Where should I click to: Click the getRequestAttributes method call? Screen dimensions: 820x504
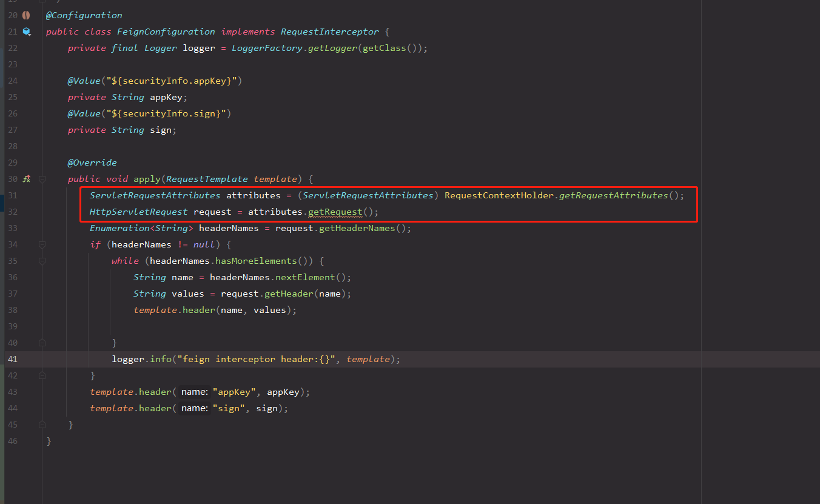(x=613, y=195)
